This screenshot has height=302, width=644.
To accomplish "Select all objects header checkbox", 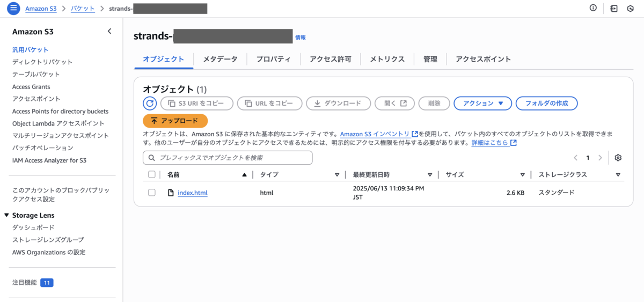I will (x=152, y=174).
